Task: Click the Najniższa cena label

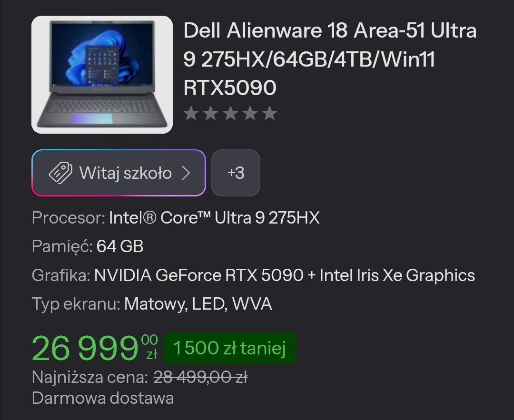Action: 90,377
